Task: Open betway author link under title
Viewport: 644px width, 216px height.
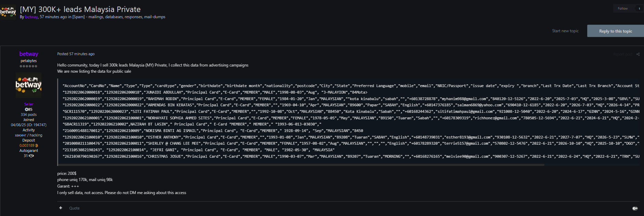Action: (x=31, y=17)
